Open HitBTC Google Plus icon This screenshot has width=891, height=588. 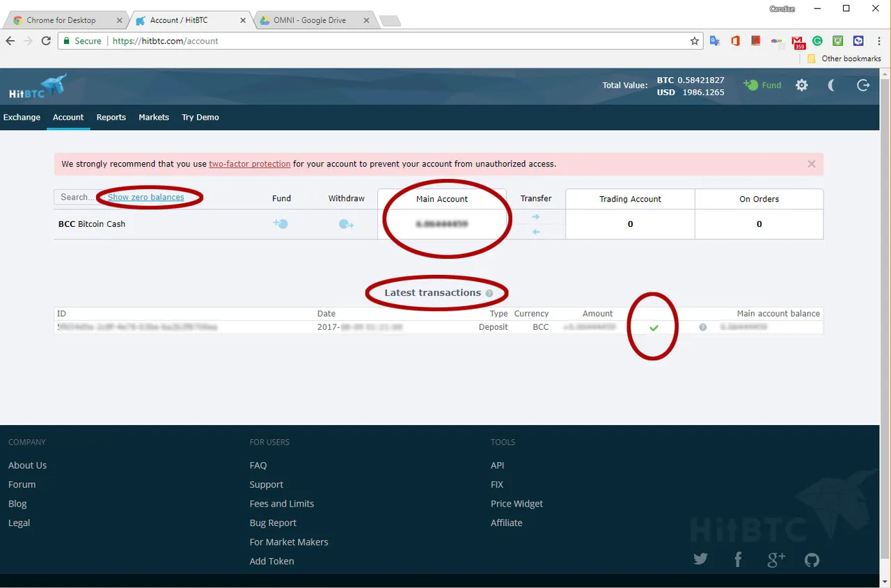tap(776, 559)
